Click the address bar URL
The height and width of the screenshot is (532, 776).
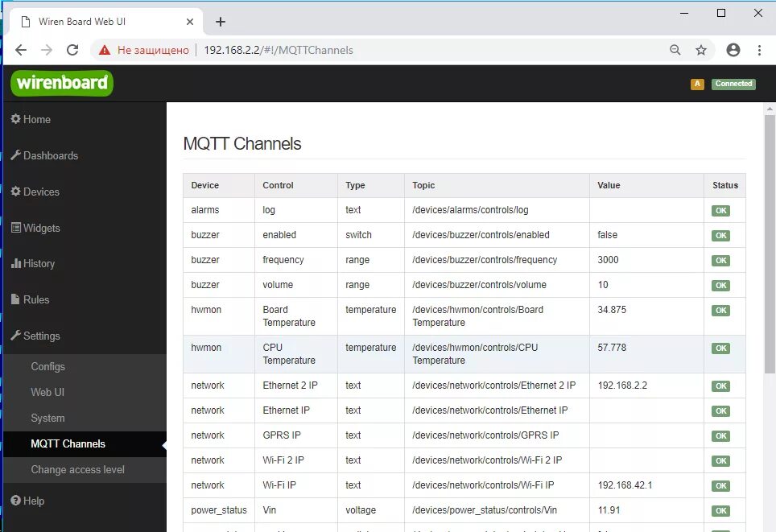[279, 50]
